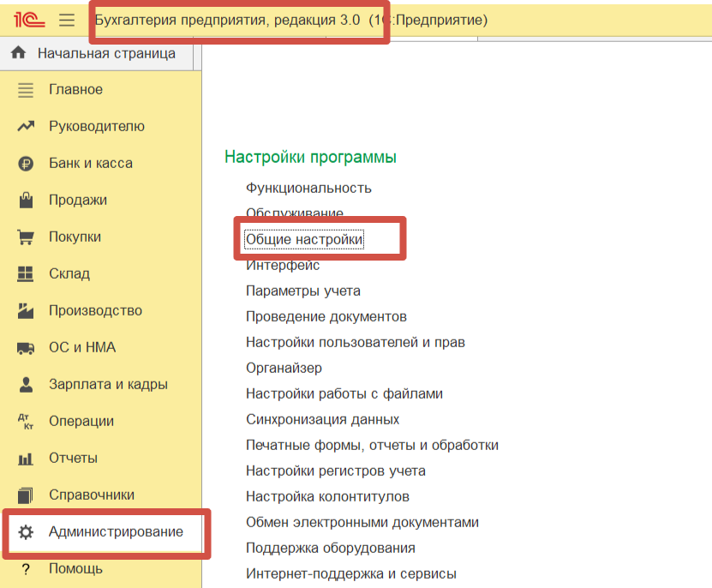
Task: Click the ОС и НМА truck icon
Action: 26,348
